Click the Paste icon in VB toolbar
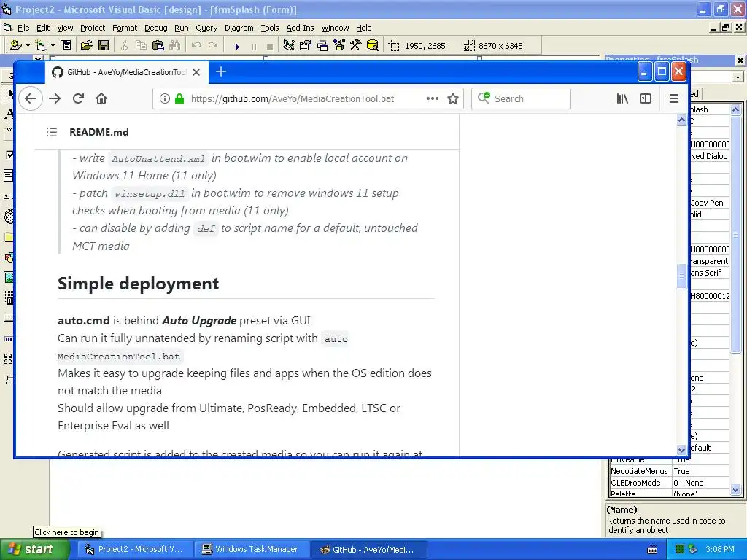The width and height of the screenshot is (747, 560). (x=158, y=45)
